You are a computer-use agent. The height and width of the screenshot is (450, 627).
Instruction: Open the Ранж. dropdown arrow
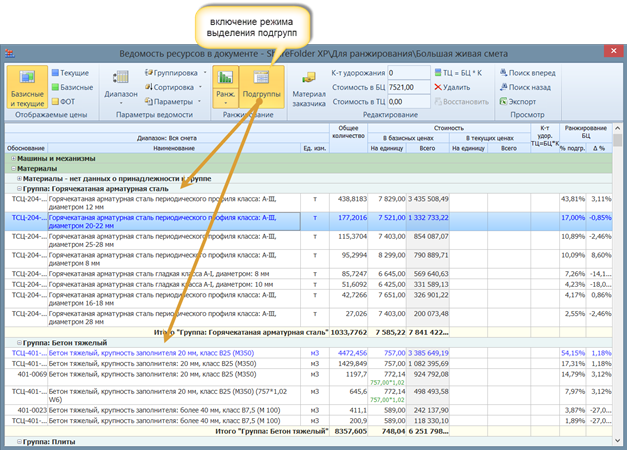226,103
